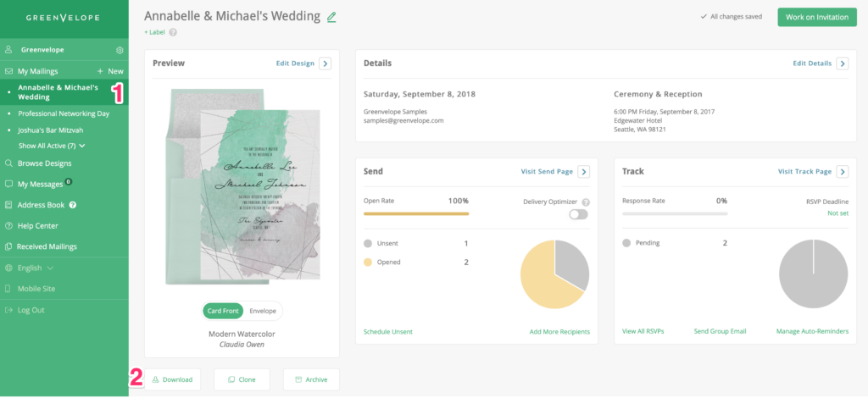
Task: Click the Mobile Site phone icon
Action: click(x=8, y=289)
